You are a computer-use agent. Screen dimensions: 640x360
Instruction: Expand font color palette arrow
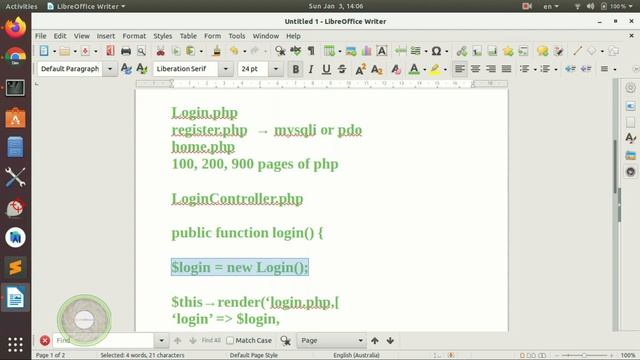[424, 69]
